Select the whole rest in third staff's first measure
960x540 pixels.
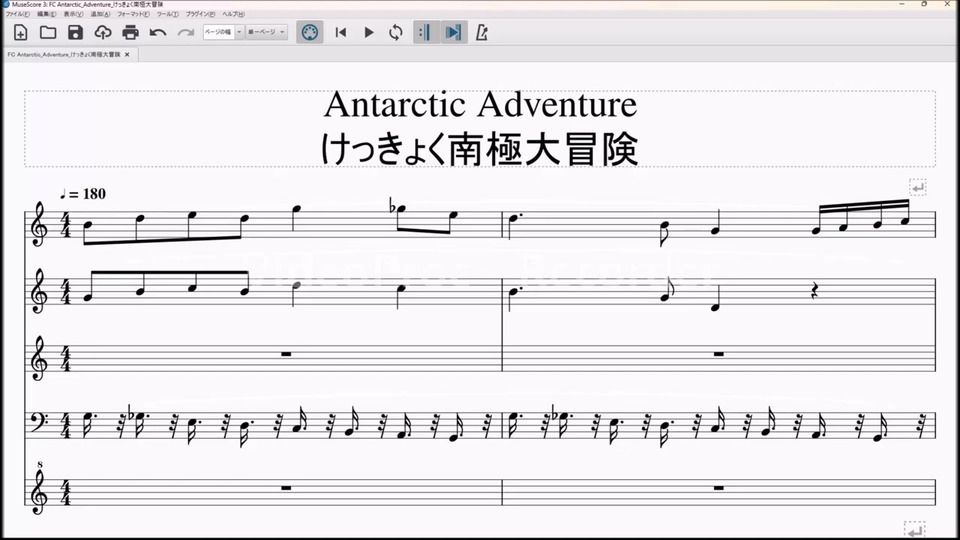(286, 354)
